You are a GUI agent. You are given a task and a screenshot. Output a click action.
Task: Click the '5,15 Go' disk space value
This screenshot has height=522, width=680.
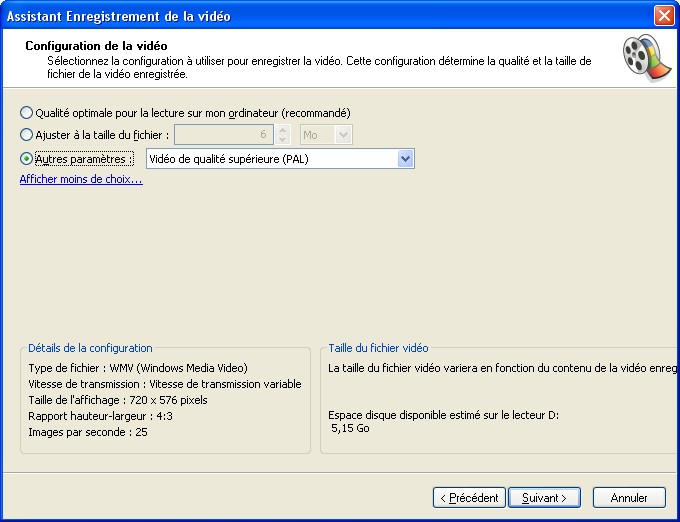click(350, 427)
